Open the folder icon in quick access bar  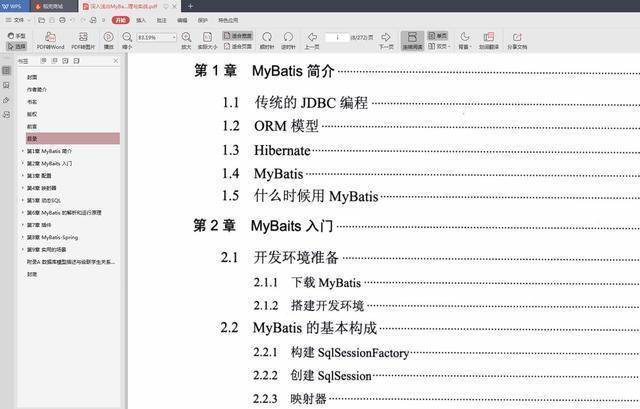pyautogui.click(x=41, y=20)
